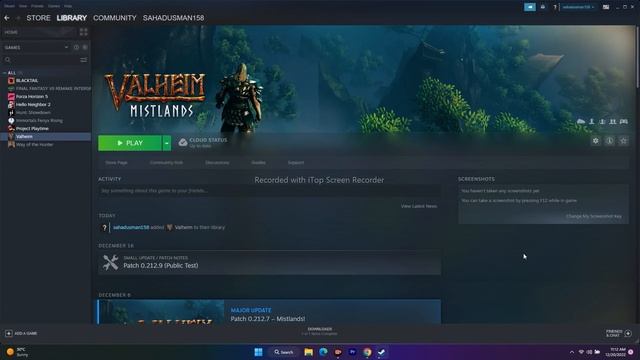This screenshot has width=640, height=360.
Task: Open the Discussions tab
Action: click(x=217, y=162)
